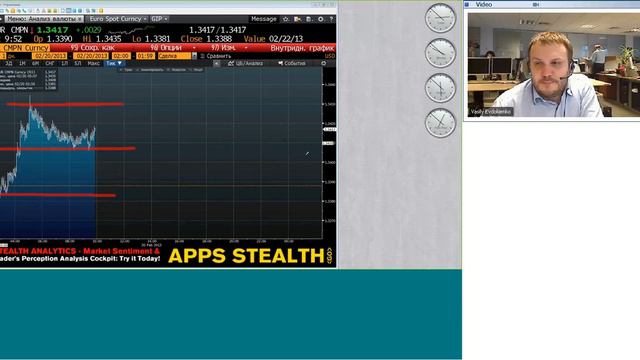Click the last price 1.3417 in green
Screen dimensions: 640x360
(52, 30)
